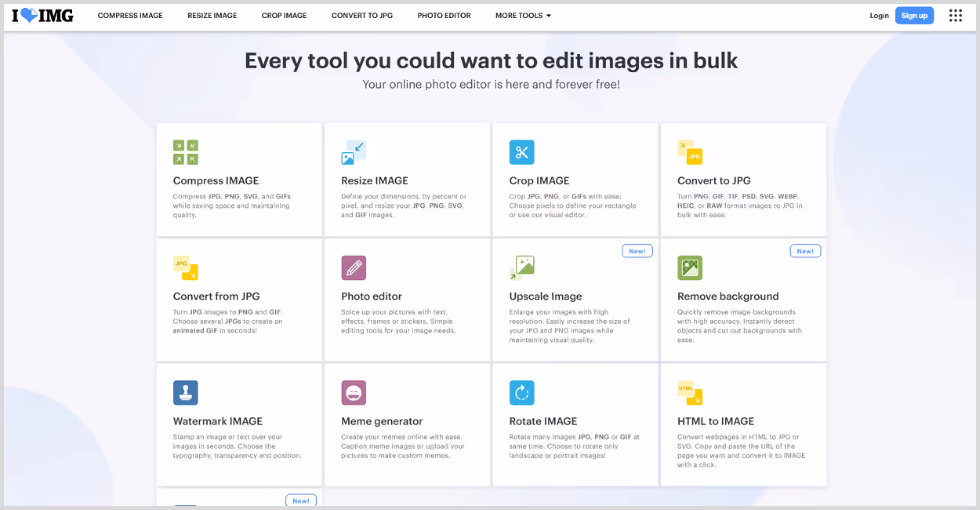
Task: Click the Meme generator smiley icon
Action: point(354,393)
